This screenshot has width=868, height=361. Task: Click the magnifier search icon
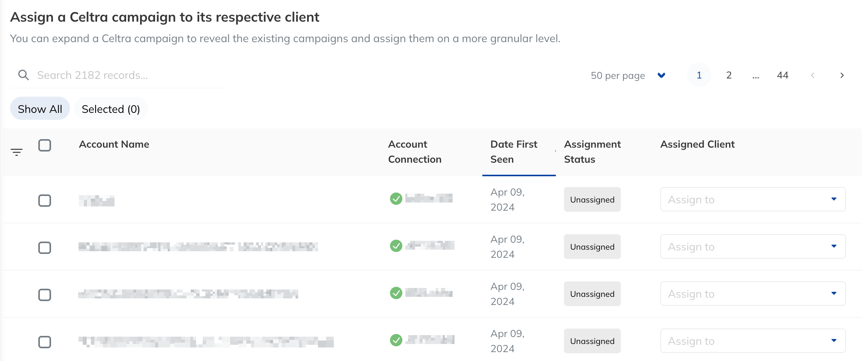(x=24, y=75)
